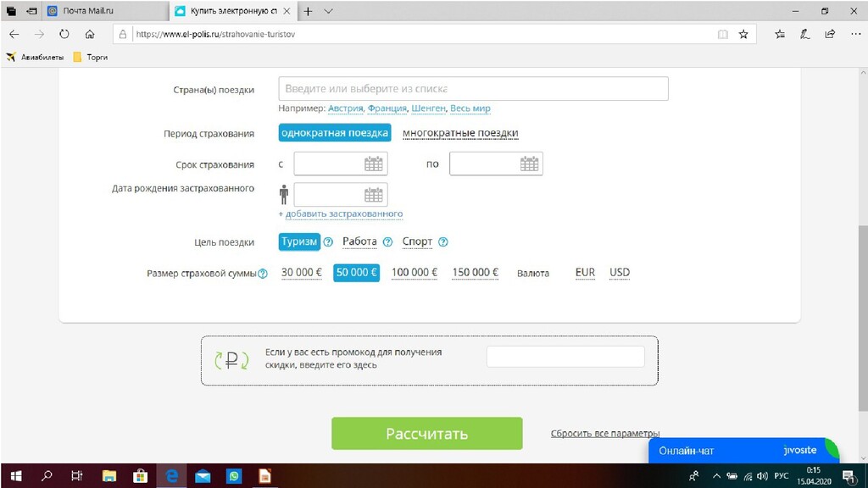Viewport: 868px width, 488px height.
Task: Open taskbar search
Action: (x=47, y=476)
